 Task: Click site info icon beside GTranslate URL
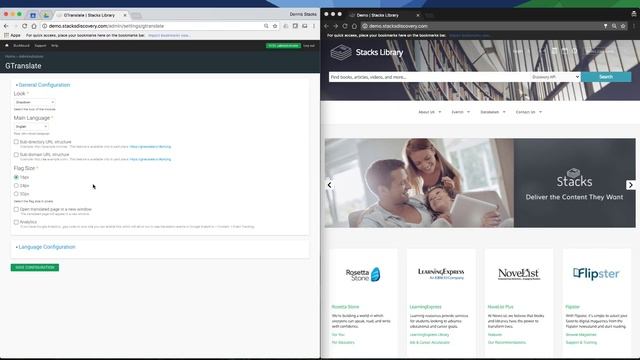click(x=44, y=26)
